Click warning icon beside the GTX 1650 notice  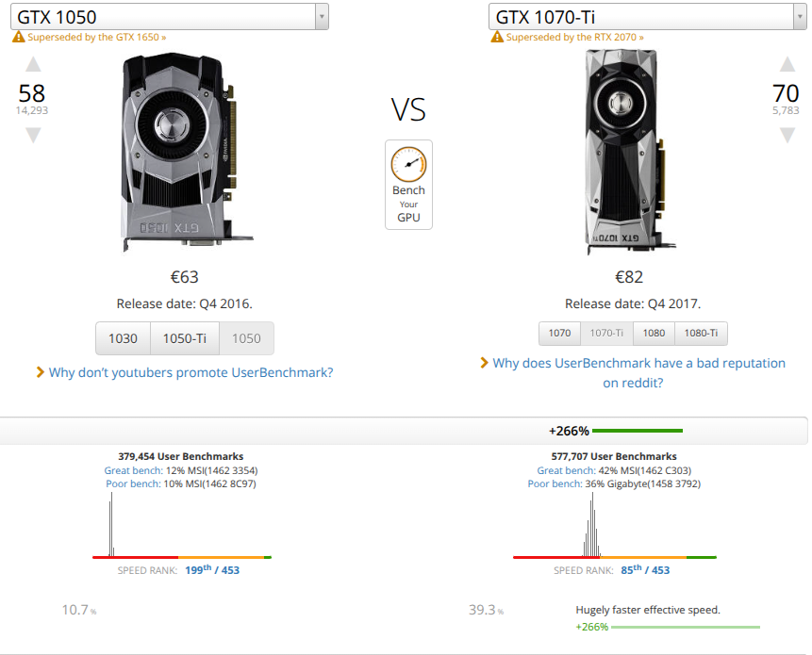[18, 38]
